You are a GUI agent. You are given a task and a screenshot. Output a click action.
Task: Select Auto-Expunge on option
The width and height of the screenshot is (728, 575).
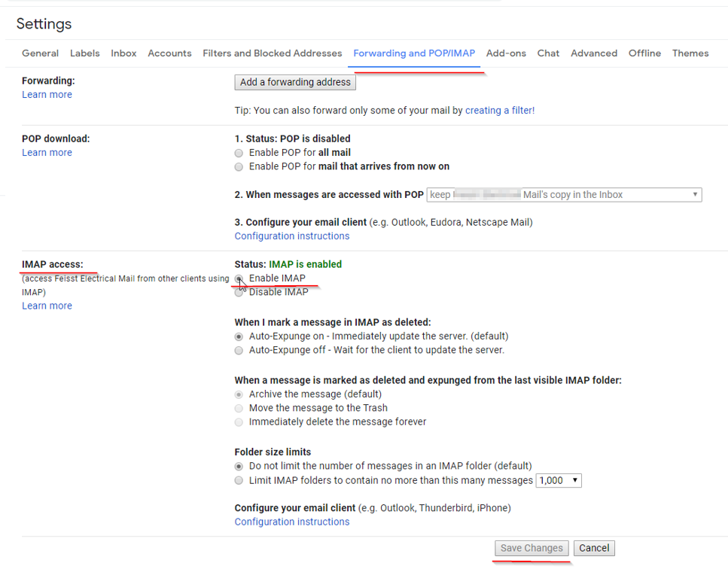tap(239, 336)
